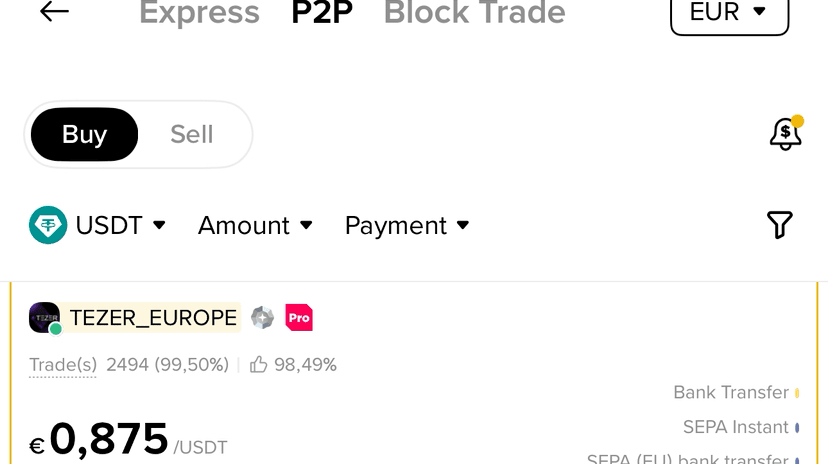Switch to the Express tab
The height and width of the screenshot is (464, 828).
point(200,13)
